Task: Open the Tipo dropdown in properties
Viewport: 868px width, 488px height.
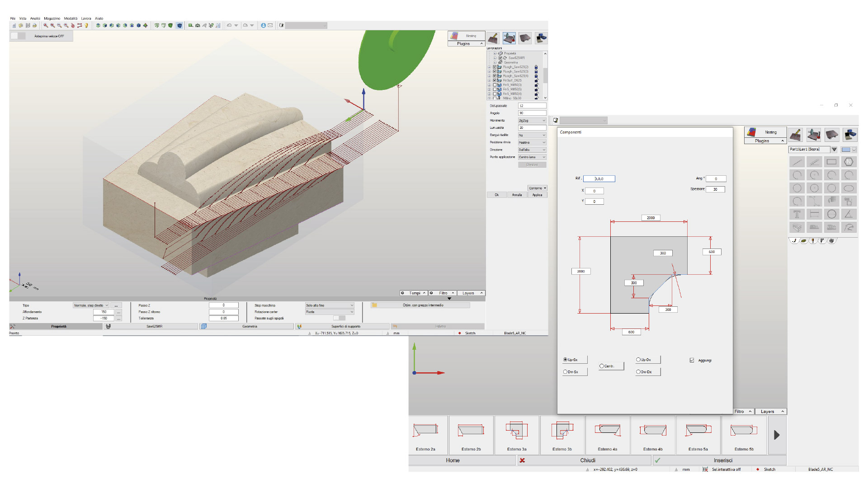Action: click(91, 305)
